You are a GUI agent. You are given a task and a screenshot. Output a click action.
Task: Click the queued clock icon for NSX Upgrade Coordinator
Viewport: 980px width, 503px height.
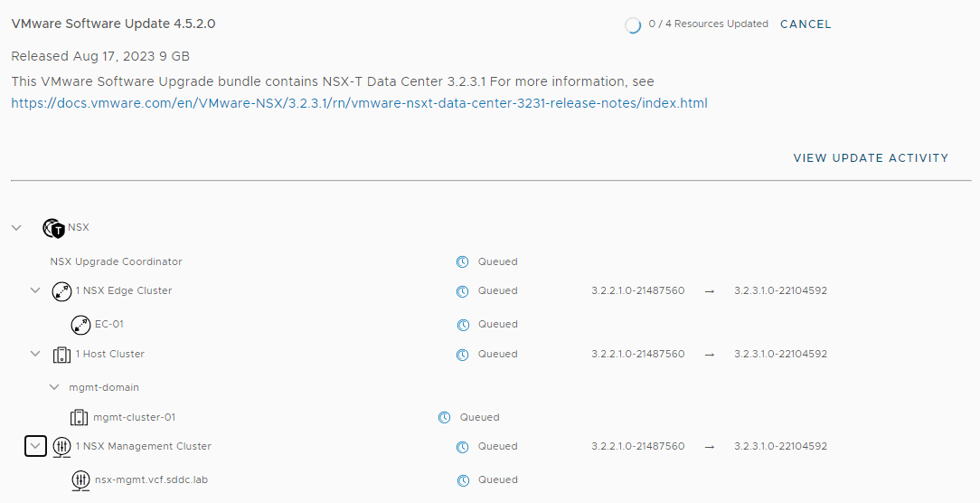click(462, 262)
